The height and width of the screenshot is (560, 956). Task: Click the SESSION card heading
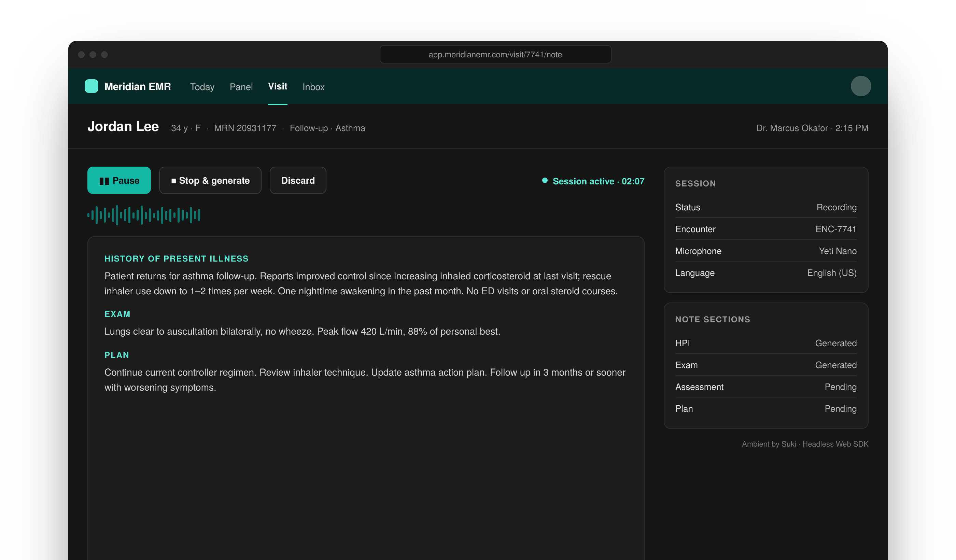tap(695, 184)
